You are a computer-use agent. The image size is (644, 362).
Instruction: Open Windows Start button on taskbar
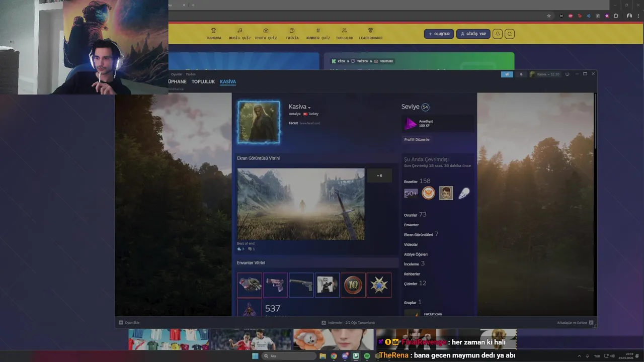click(255, 356)
